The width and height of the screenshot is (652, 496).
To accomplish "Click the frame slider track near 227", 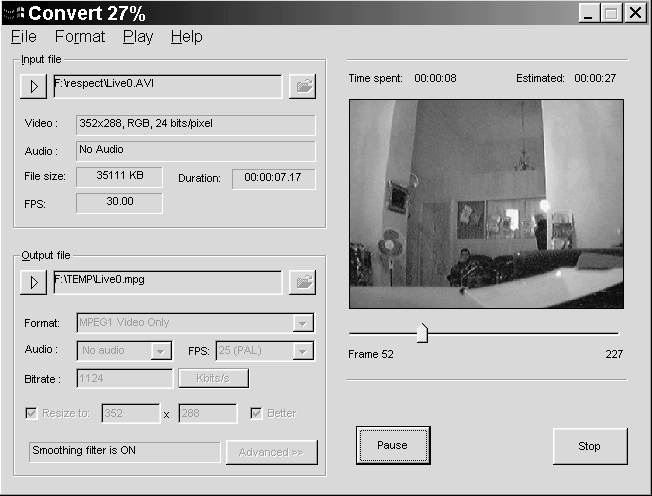I will pyautogui.click(x=613, y=333).
